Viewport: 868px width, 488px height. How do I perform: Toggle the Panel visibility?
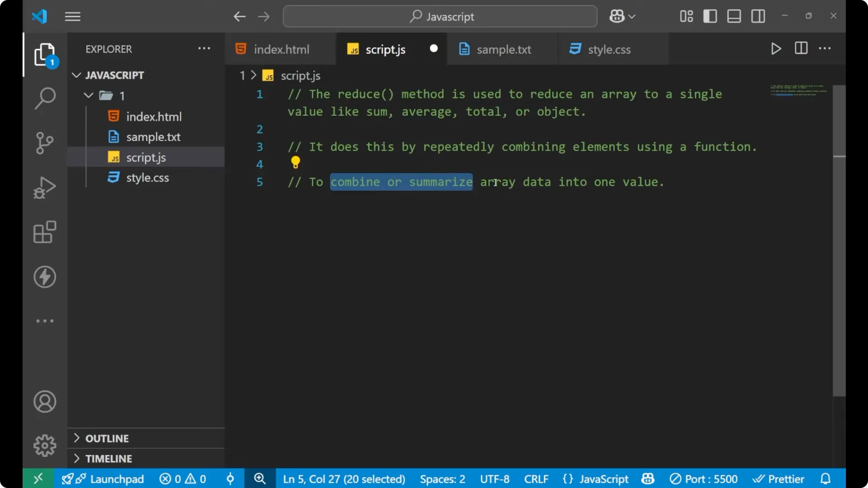coord(733,16)
